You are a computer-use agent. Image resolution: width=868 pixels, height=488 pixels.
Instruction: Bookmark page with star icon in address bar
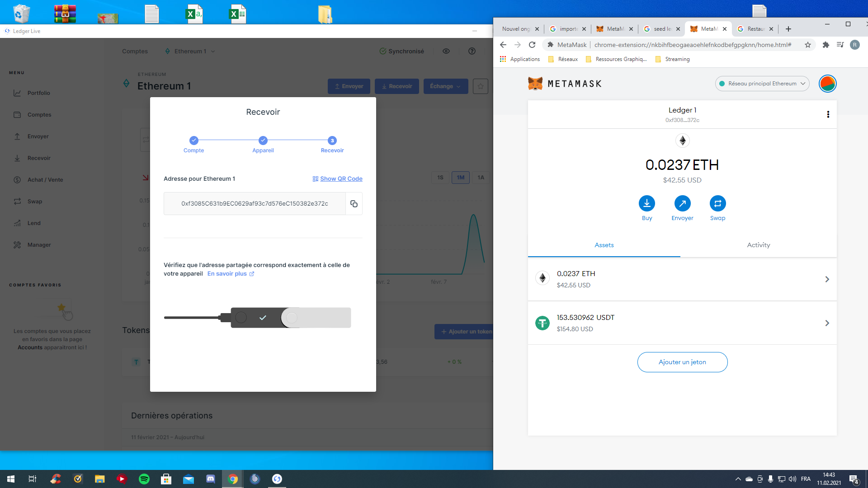click(x=808, y=45)
